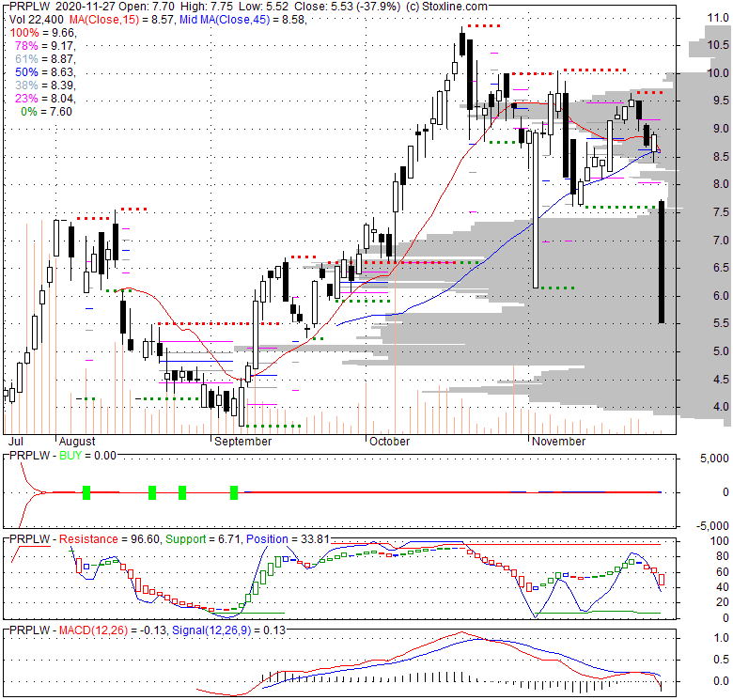Click the 'Vol 22,400' volume label
733x700 pixels.
point(38,20)
